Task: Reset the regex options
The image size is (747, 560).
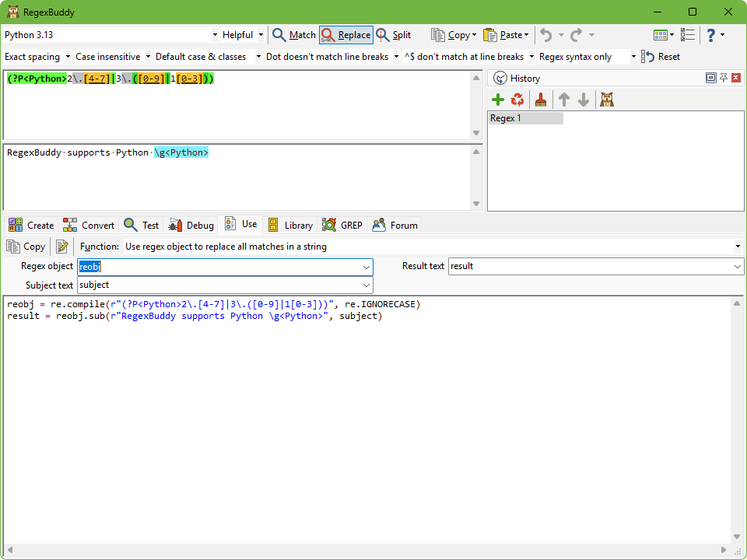Action: point(661,57)
